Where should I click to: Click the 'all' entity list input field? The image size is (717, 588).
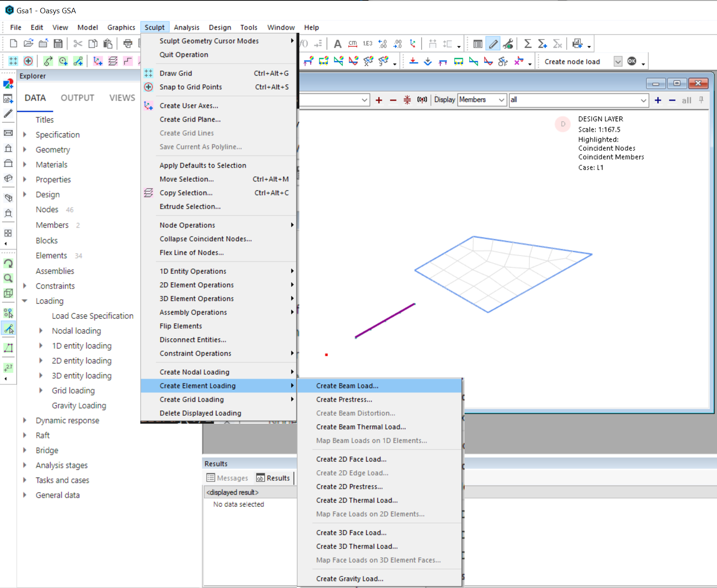(x=574, y=100)
